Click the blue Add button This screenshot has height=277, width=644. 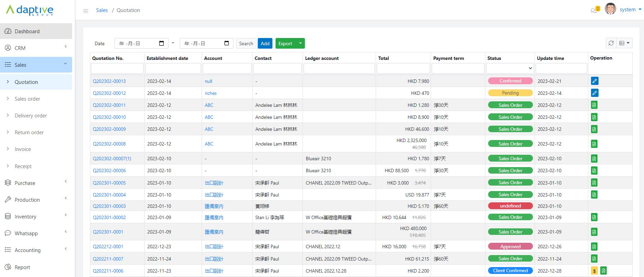[x=265, y=43]
